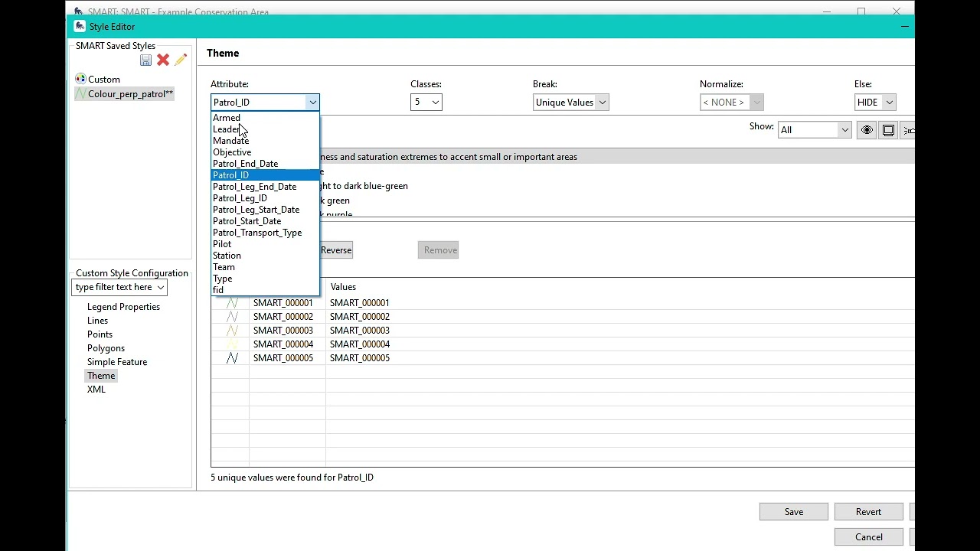Click SMART_000004 in the Values column
Screen dimensions: 980x551
360,344
